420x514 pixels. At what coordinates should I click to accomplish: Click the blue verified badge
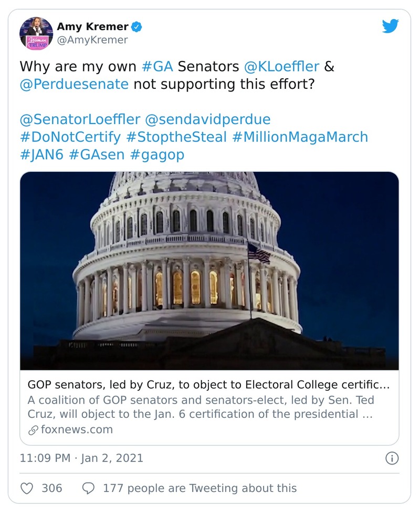pos(137,26)
